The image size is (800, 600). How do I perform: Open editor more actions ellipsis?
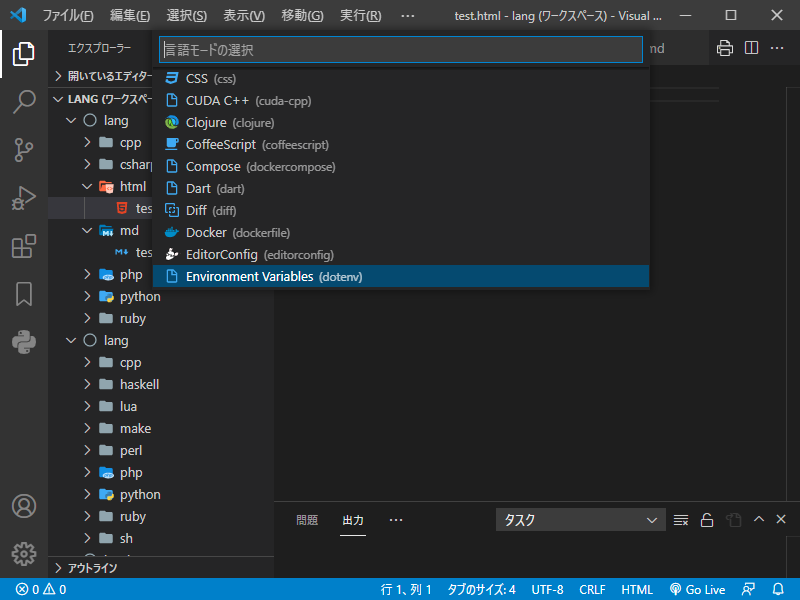(777, 48)
